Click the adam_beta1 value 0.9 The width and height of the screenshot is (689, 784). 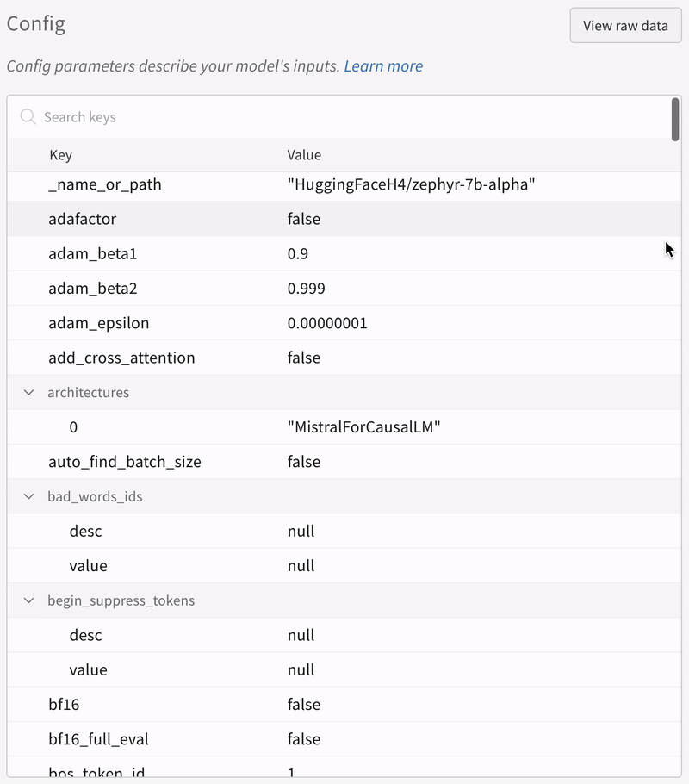click(298, 253)
